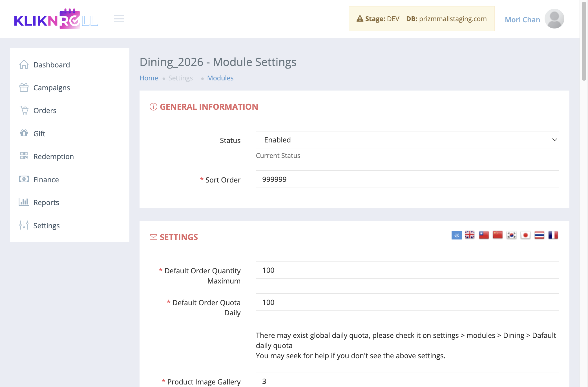Image resolution: width=588 pixels, height=387 pixels.
Task: Click the Product Image Gallery field
Action: point(407,380)
